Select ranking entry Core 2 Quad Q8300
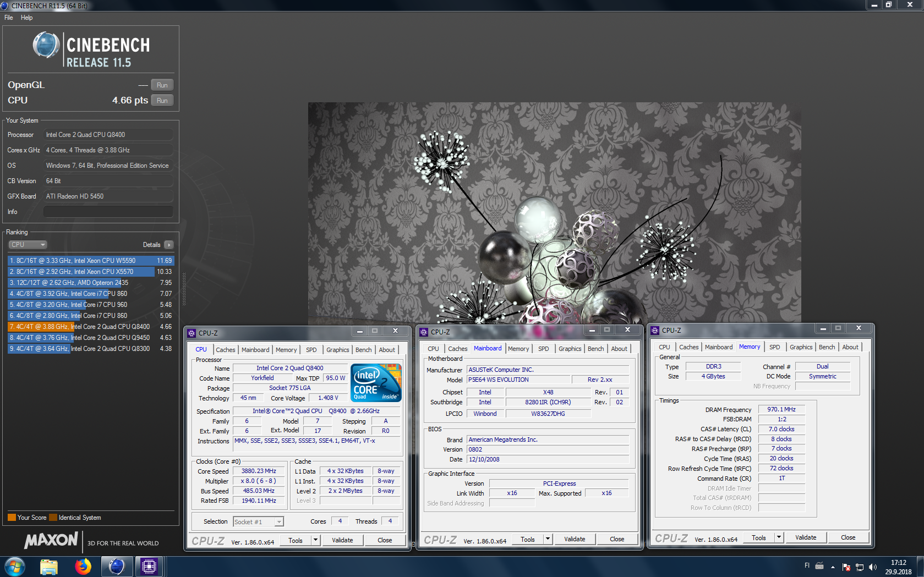This screenshot has width=924, height=577. click(91, 349)
